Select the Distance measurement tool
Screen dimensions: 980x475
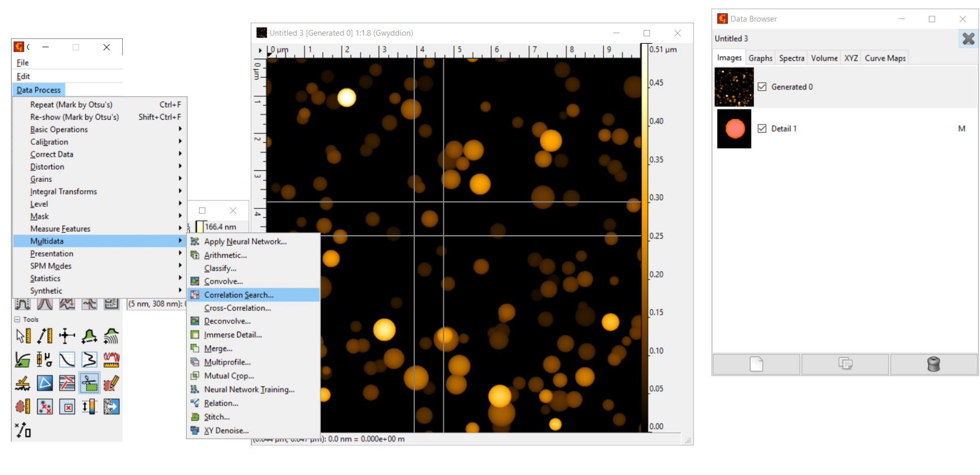click(45, 336)
